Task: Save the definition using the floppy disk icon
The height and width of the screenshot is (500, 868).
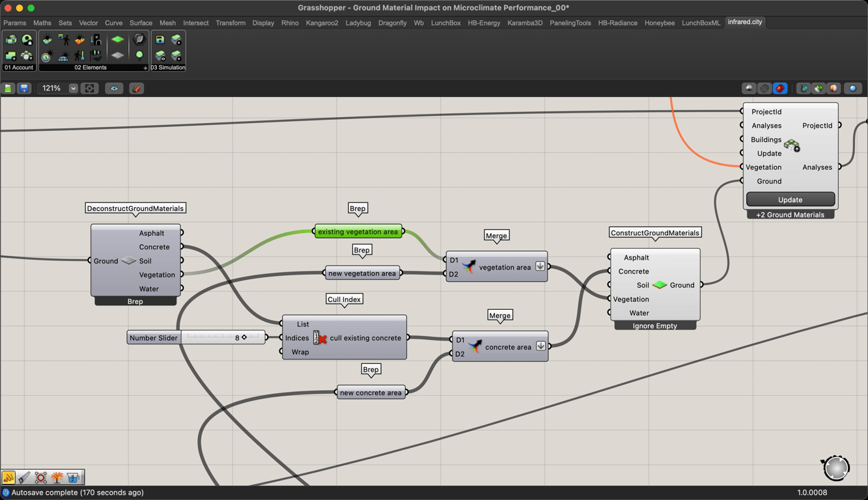Action: click(24, 88)
